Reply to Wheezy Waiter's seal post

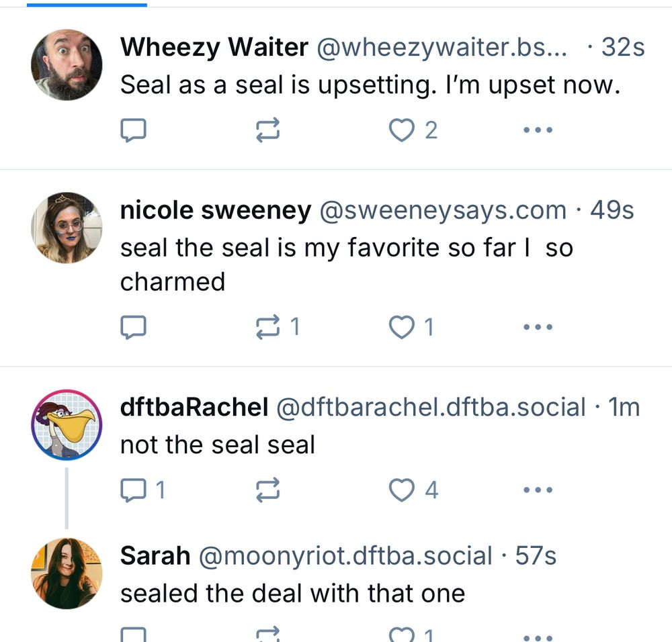[x=133, y=130]
